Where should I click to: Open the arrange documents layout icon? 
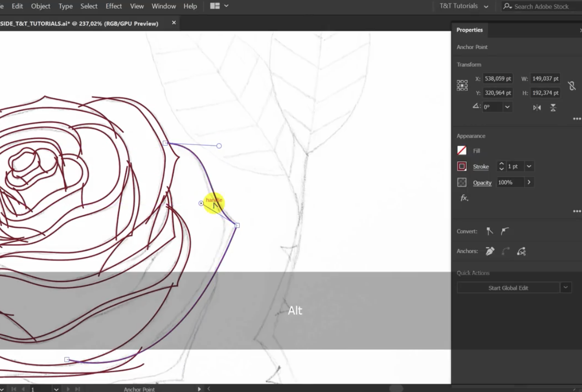(x=215, y=6)
